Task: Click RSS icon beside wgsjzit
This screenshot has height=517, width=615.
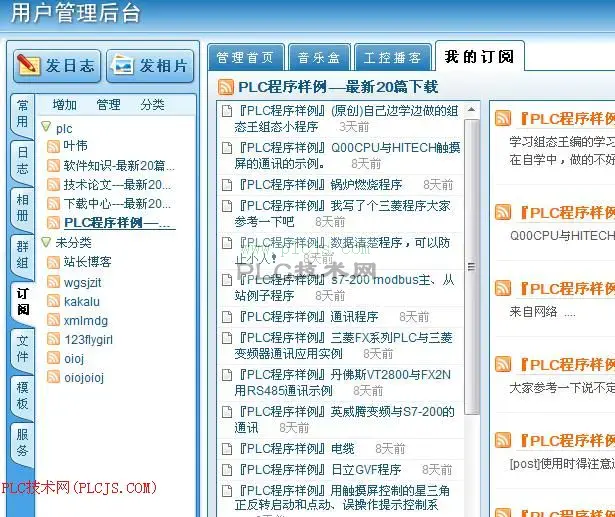Action: [53, 282]
